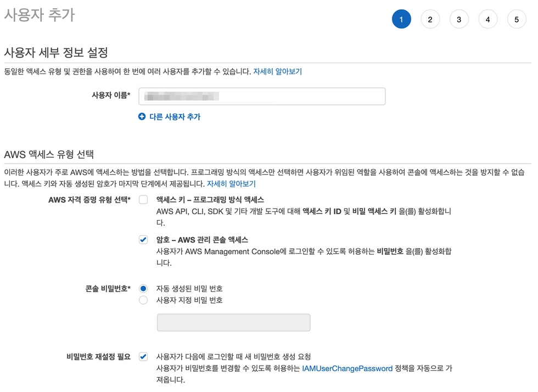Enable the 액세스 키 프로그래밍 방식 액세스 checkbox

pos(143,200)
